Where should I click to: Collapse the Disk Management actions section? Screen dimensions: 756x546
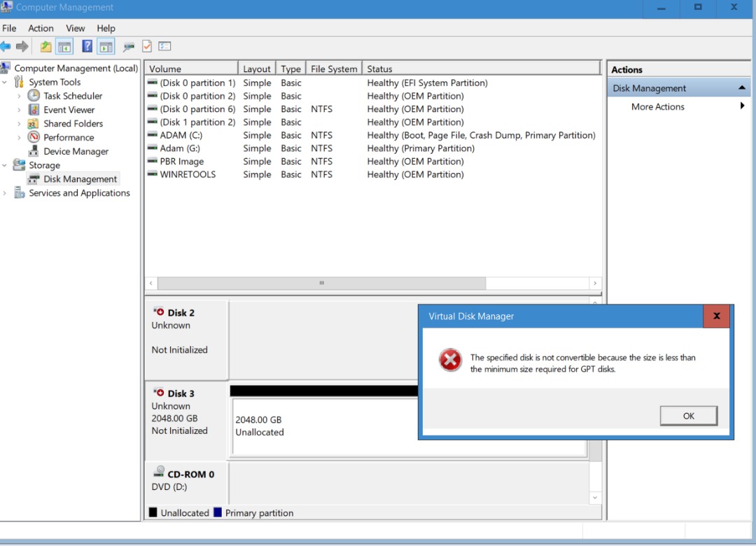(741, 87)
